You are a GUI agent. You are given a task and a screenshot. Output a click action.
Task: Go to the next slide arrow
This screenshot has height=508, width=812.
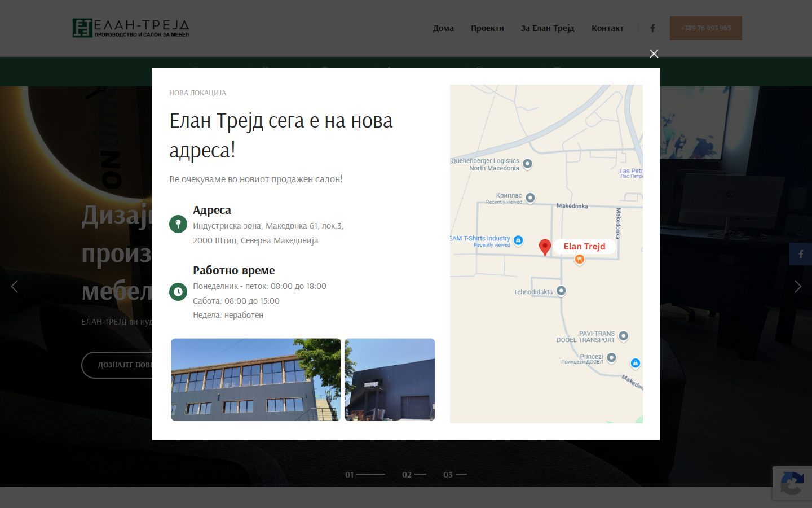pos(797,286)
